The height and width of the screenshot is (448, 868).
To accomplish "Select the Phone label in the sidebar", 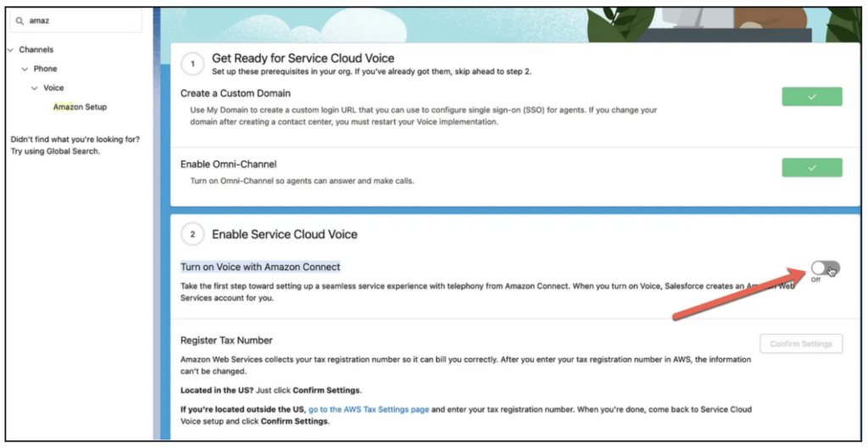I will 46,69.
